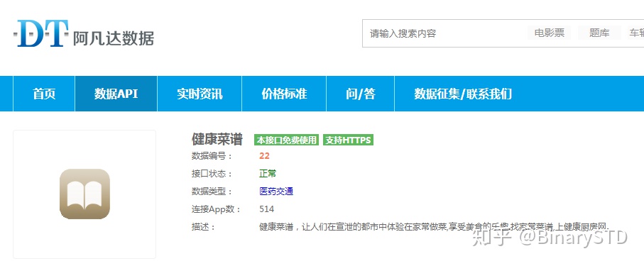Click the book icon for 健康菜谱
Viewport: 644px width, 266px height.
pyautogui.click(x=84, y=194)
